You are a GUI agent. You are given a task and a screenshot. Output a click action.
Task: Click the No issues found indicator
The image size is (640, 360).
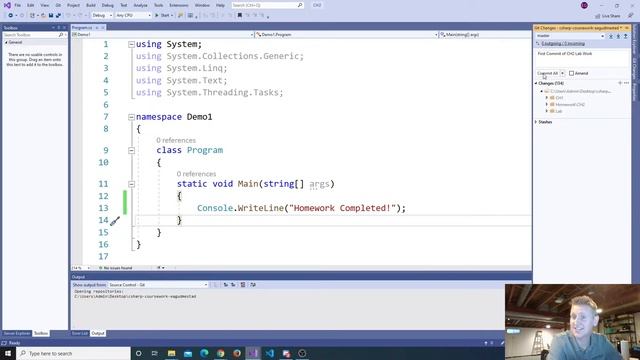(x=116, y=268)
